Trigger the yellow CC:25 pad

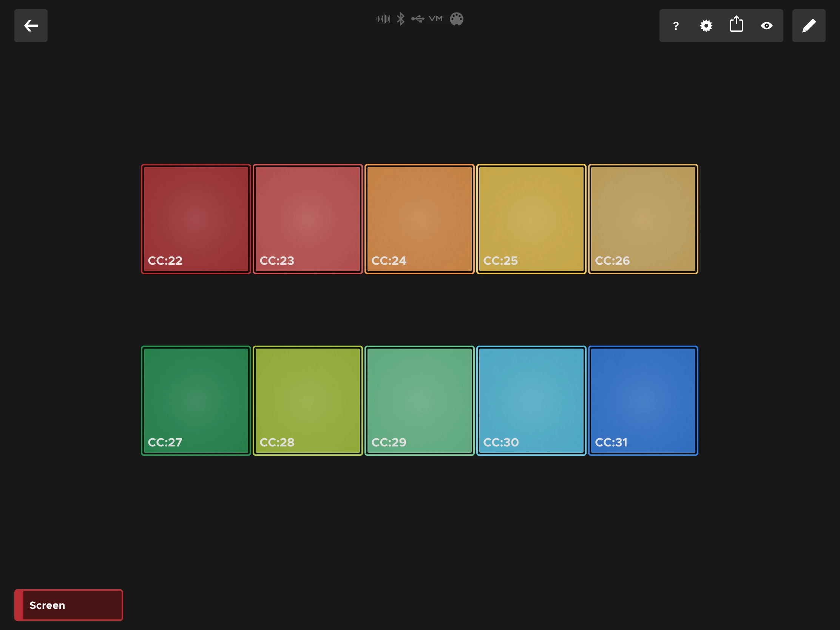pyautogui.click(x=531, y=219)
